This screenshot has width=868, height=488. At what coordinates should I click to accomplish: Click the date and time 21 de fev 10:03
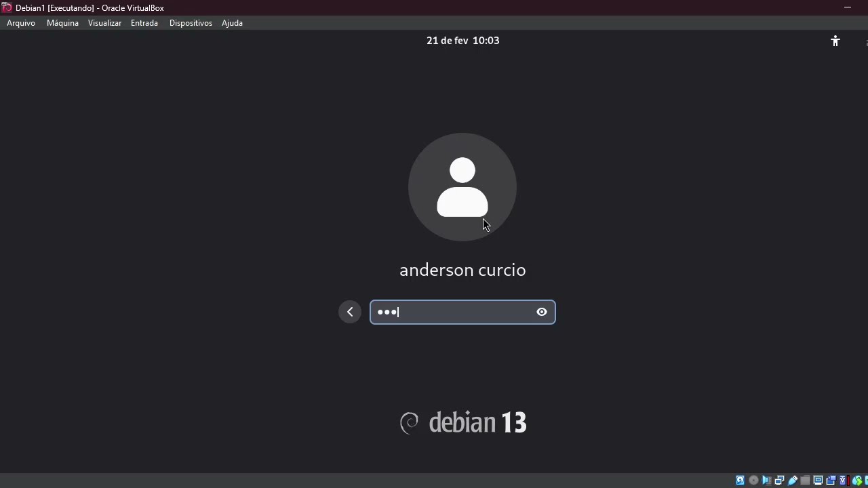[463, 41]
